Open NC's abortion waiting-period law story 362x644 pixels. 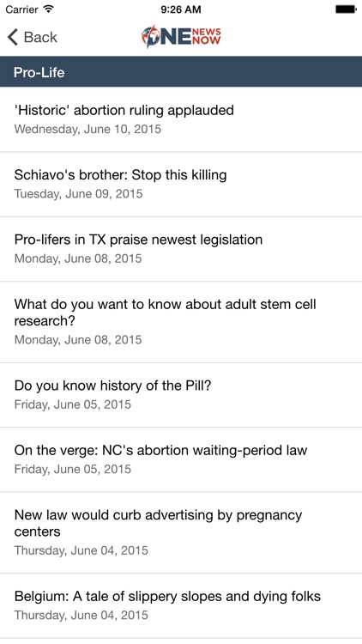click(x=181, y=459)
